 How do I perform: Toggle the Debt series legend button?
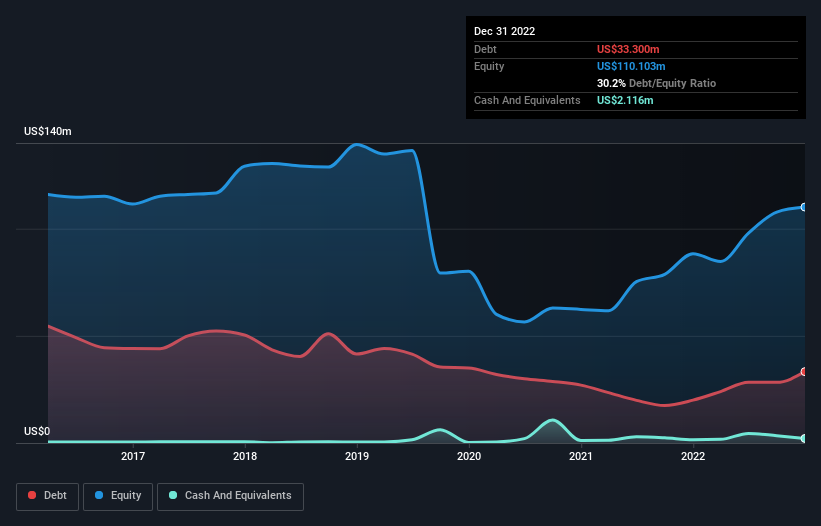48,496
